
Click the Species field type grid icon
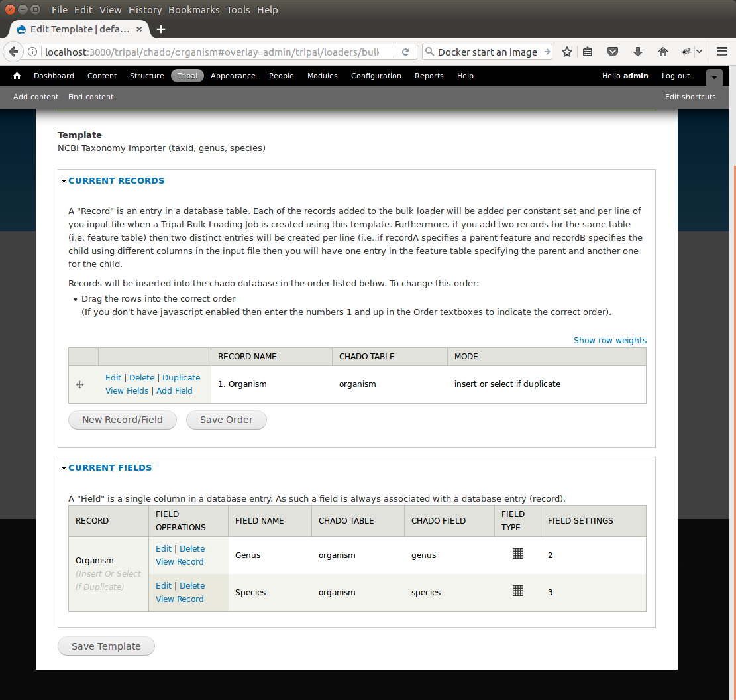[x=518, y=591]
